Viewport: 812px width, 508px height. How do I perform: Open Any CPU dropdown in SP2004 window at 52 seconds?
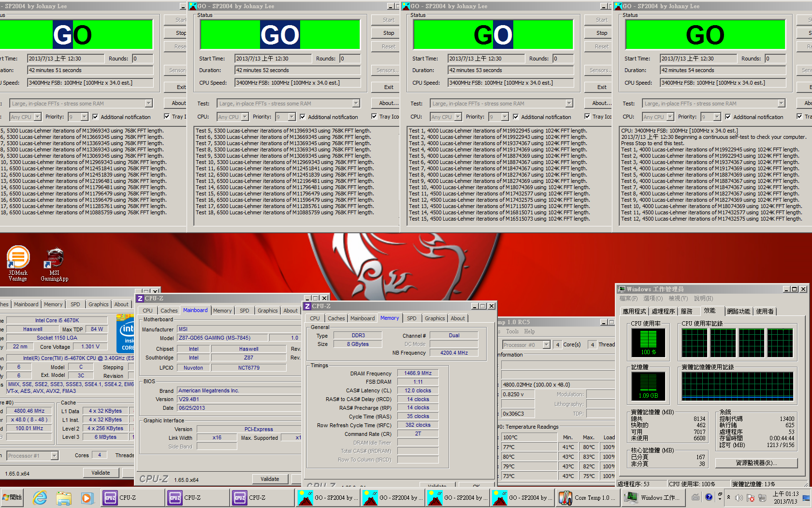(245, 117)
